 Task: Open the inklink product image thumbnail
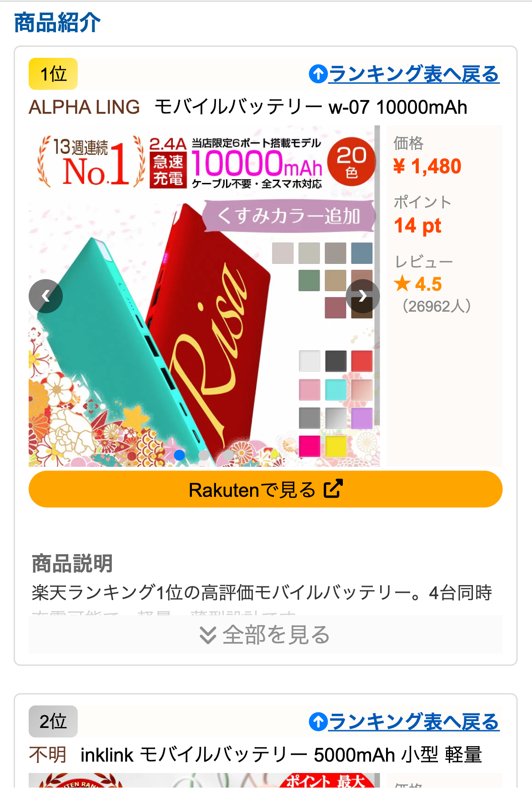pos(204,780)
